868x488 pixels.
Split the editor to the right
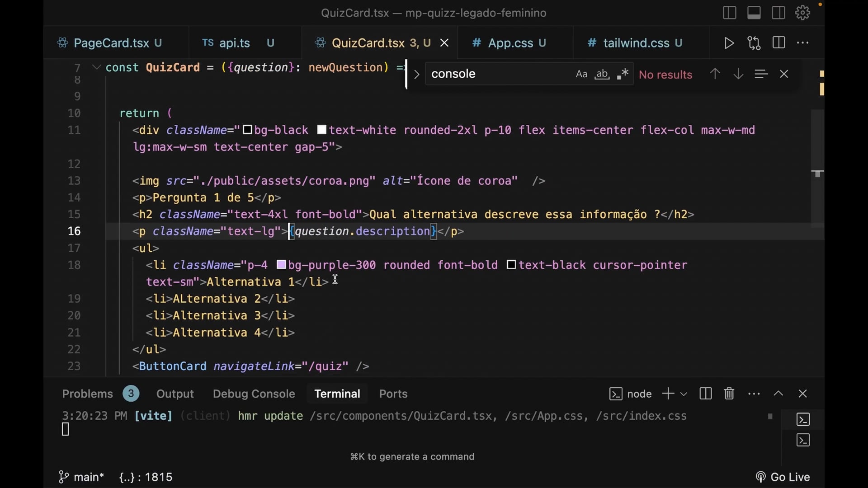click(x=778, y=43)
